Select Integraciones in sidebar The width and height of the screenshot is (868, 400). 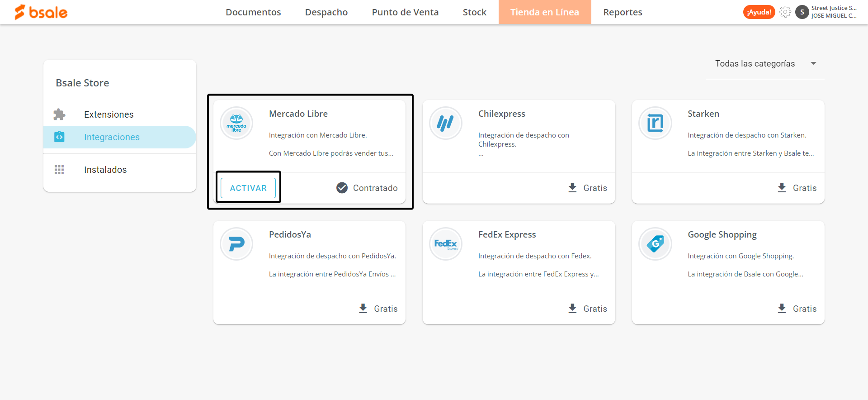120,137
